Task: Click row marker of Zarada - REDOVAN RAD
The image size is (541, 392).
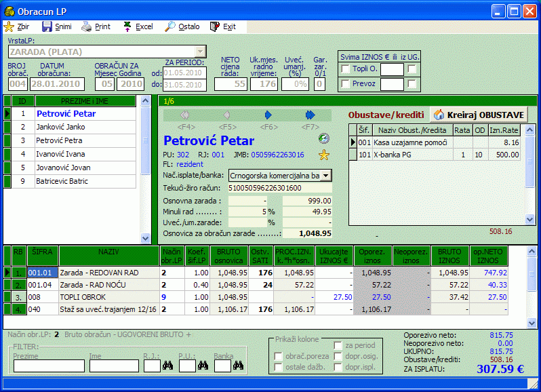Action: pyautogui.click(x=7, y=273)
